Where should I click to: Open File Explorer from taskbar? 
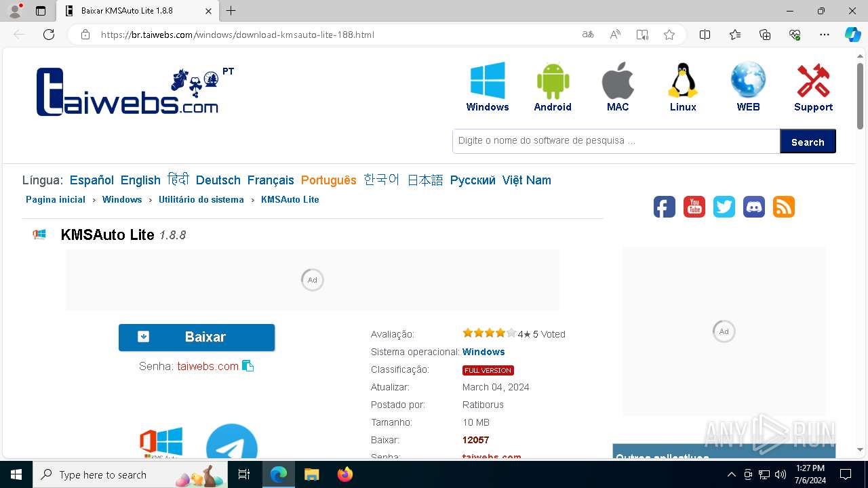311,474
